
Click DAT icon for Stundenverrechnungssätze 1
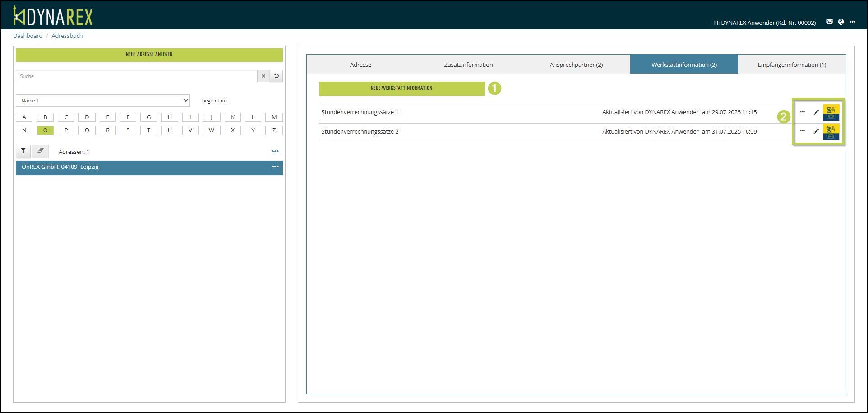coord(831,112)
